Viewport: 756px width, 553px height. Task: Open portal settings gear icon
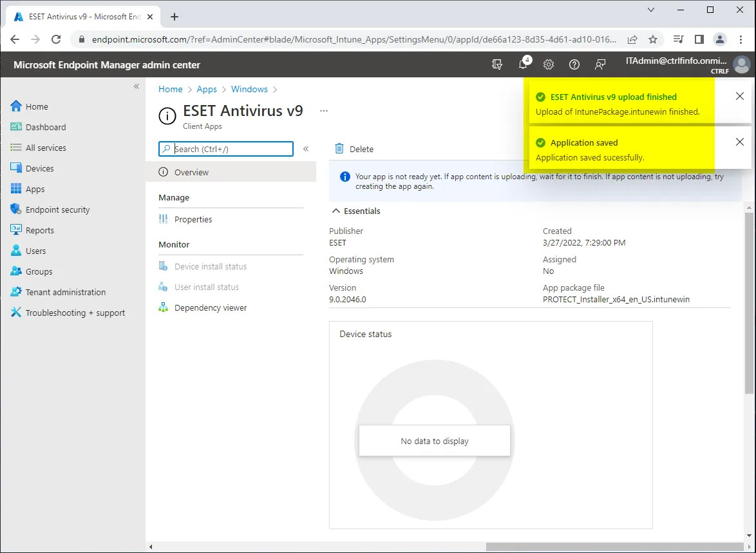[x=549, y=64]
